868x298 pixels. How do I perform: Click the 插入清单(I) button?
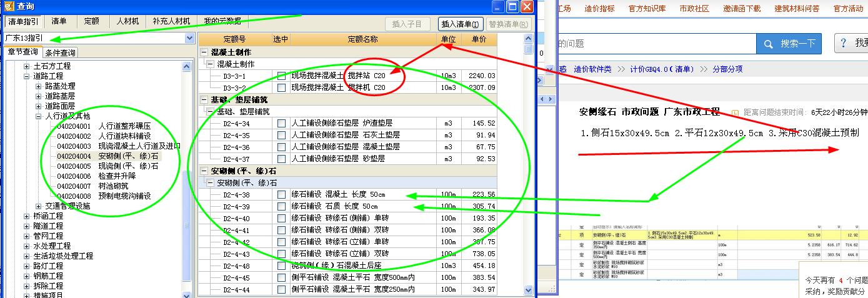coord(461,24)
